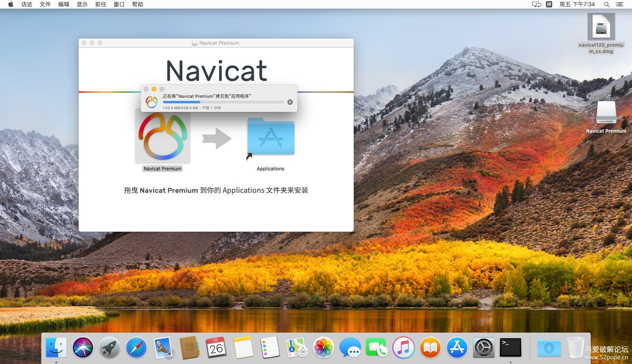Click the date and time 周五 下午7:34
This screenshot has height=364, width=632.
(x=577, y=4)
